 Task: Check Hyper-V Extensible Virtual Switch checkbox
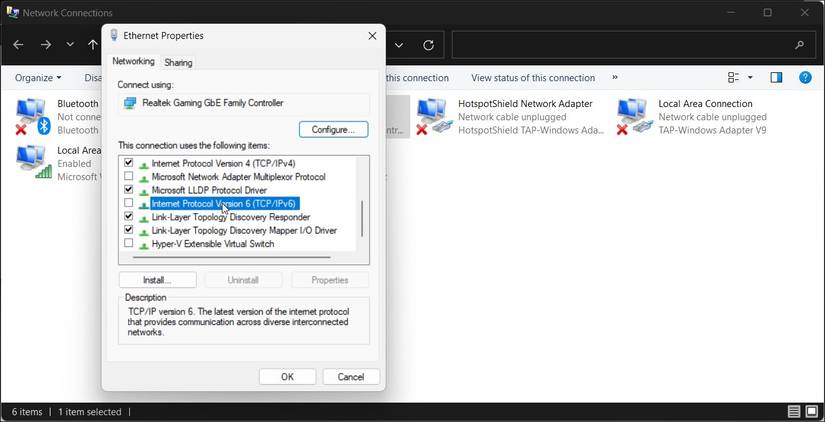[128, 243]
